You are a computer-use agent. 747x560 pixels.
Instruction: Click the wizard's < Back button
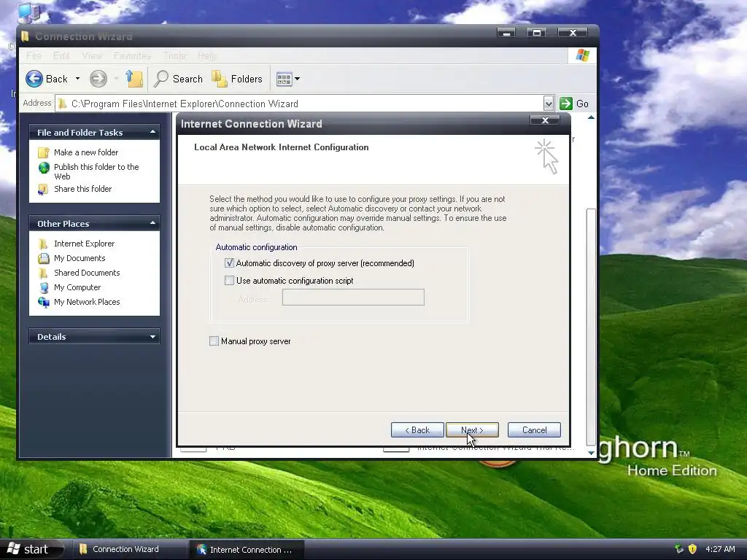click(x=417, y=430)
